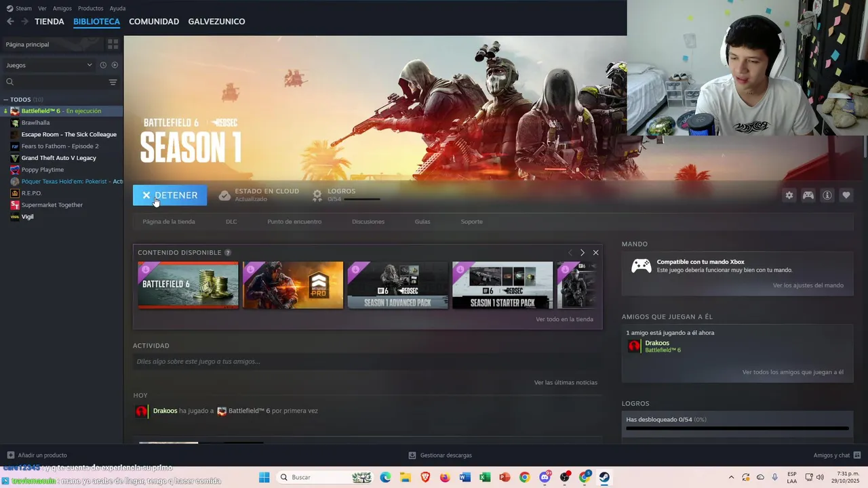Image resolution: width=868 pixels, height=488 pixels.
Task: Open Battlefield 6 settings gear icon
Action: click(x=789, y=195)
